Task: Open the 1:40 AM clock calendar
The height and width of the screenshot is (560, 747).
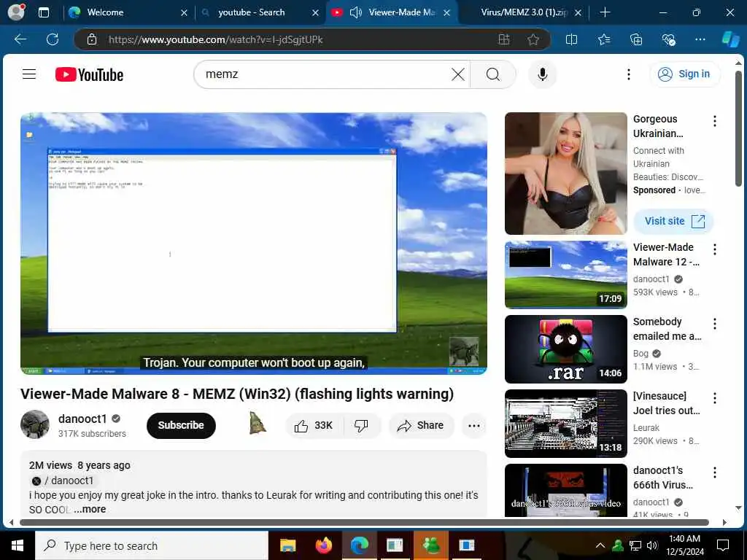Action: [684, 545]
